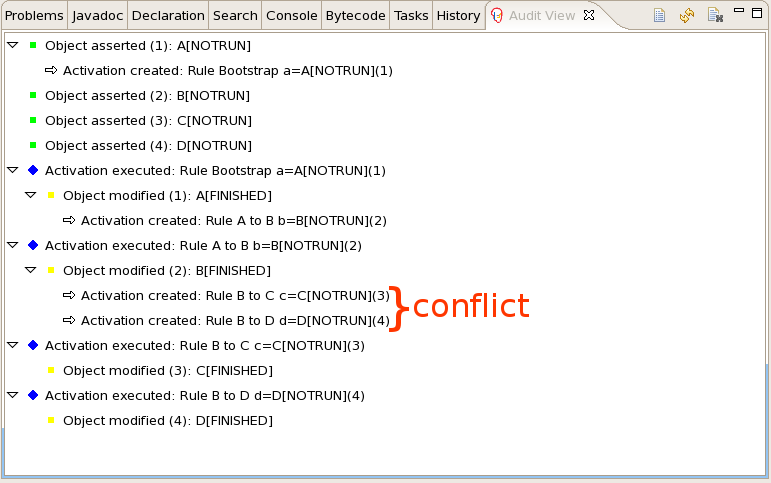Open the History tab

458,16
